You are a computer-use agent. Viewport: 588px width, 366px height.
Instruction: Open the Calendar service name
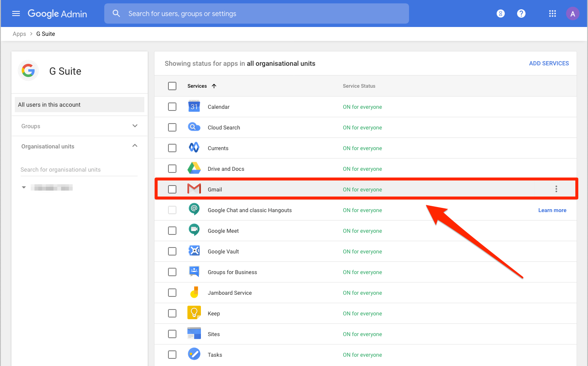219,107
